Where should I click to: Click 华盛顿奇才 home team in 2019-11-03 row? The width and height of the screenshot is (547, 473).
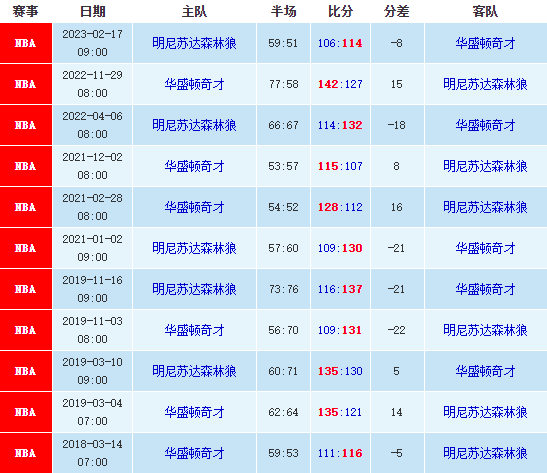tap(194, 330)
